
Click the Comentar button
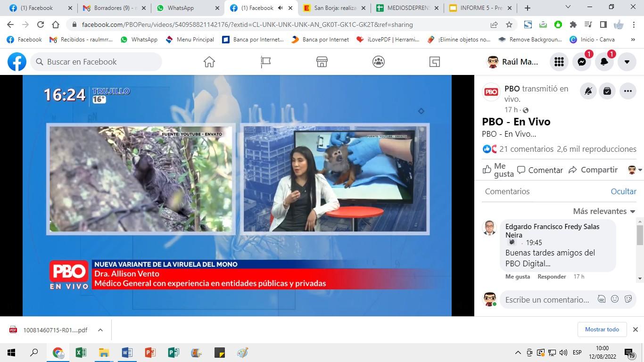(540, 170)
